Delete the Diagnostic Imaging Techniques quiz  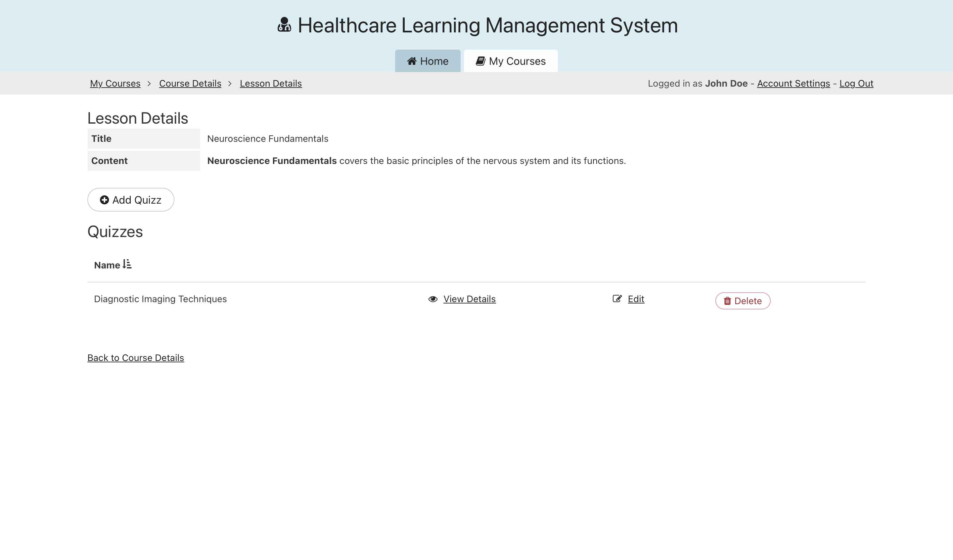click(742, 301)
